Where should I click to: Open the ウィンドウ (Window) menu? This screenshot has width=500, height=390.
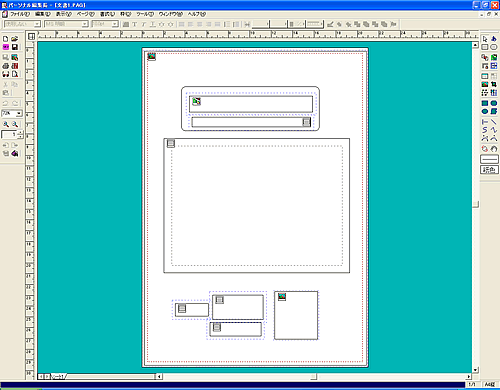(171, 14)
